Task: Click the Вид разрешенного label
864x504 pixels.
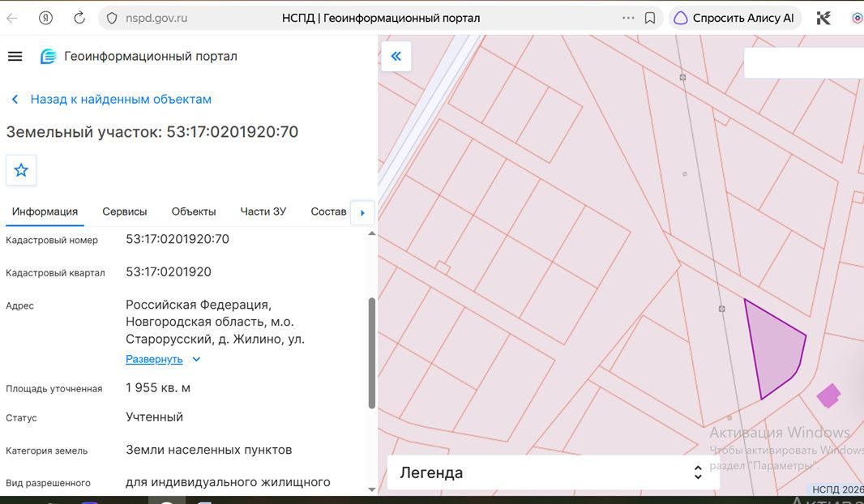Action: (48, 483)
